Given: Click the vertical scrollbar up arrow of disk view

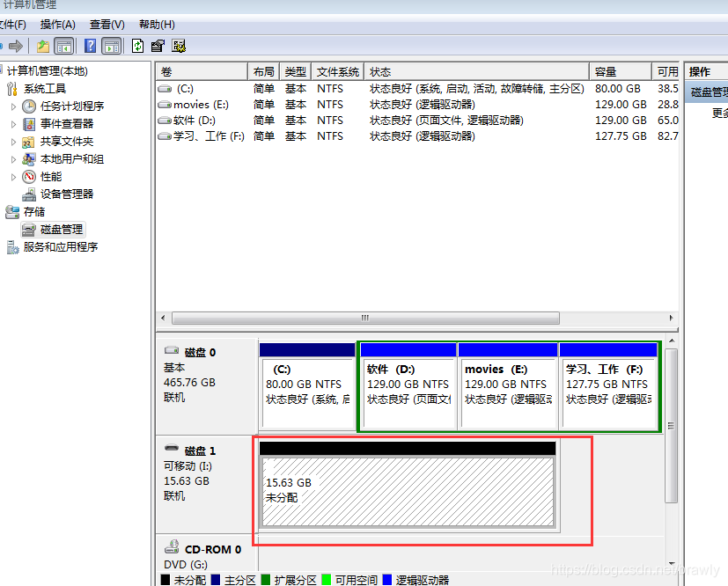Looking at the screenshot, I should click(x=672, y=341).
